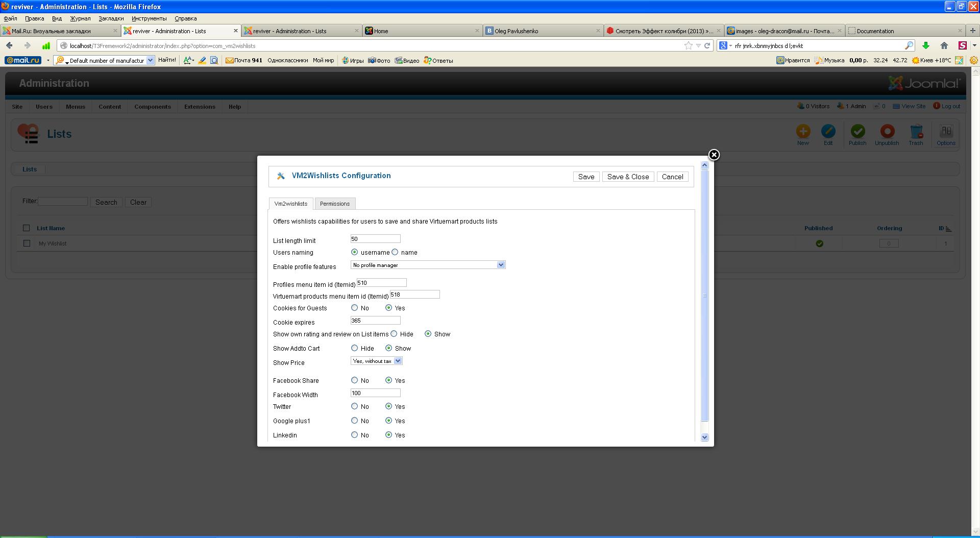Screen dimensions: 980x538
Task: Click the modal vertical scrollbar down arrow
Action: coord(705,437)
